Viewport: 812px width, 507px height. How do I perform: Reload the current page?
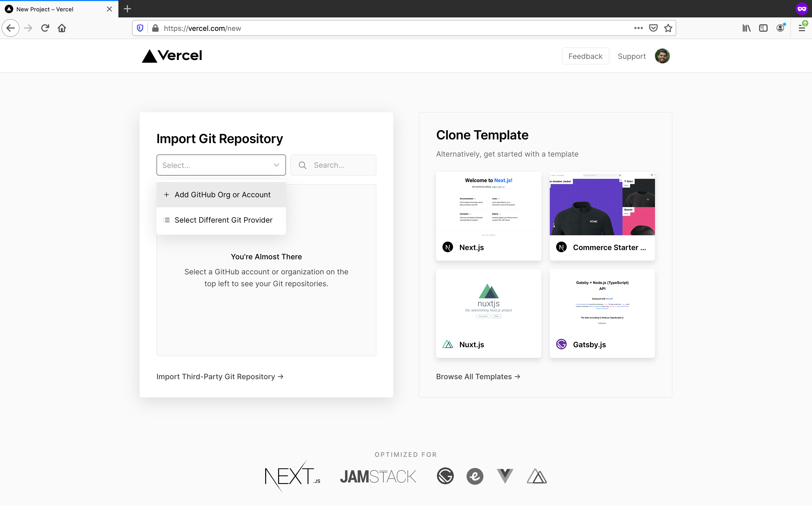pos(45,28)
